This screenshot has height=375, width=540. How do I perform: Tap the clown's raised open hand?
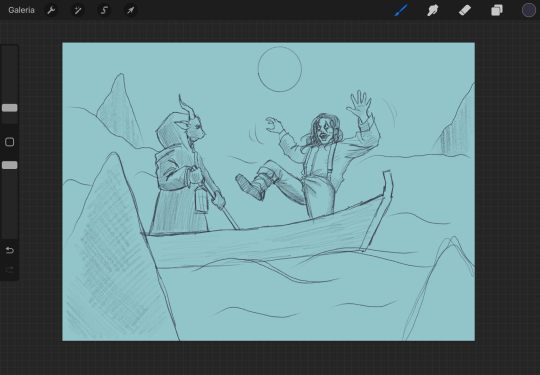pyautogui.click(x=360, y=105)
